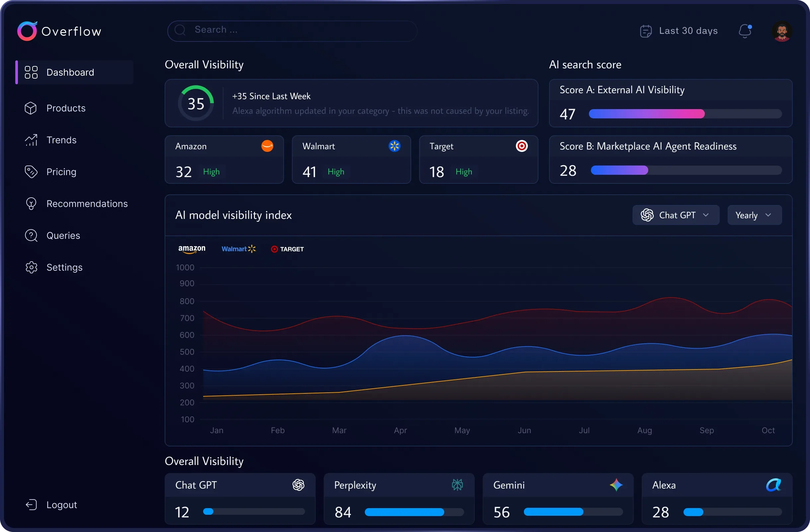Open notifications bell icon
The image size is (810, 532).
point(745,31)
